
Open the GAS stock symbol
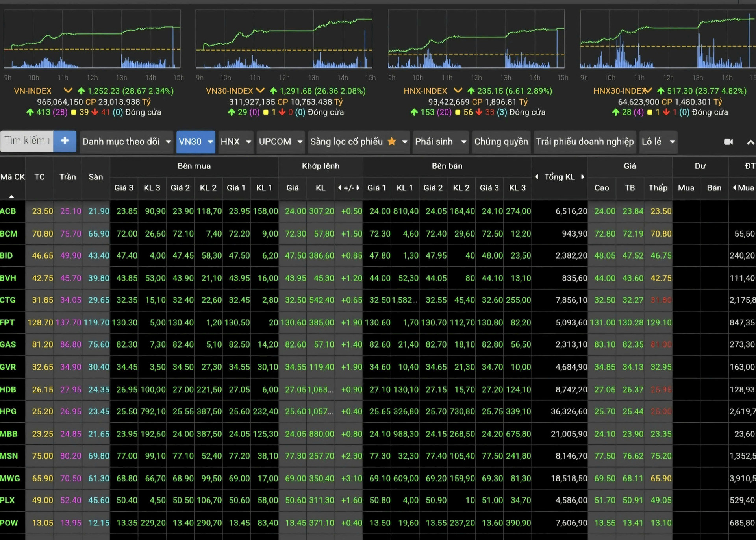pos(8,345)
